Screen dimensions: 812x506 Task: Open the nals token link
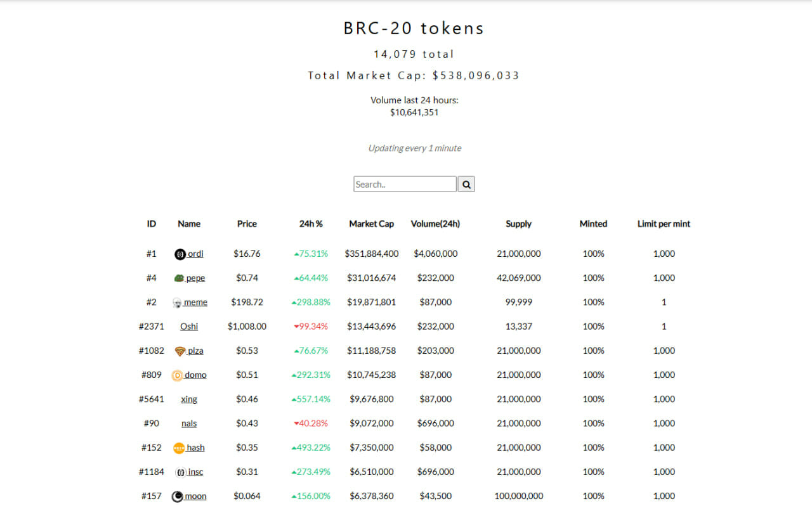click(x=189, y=424)
